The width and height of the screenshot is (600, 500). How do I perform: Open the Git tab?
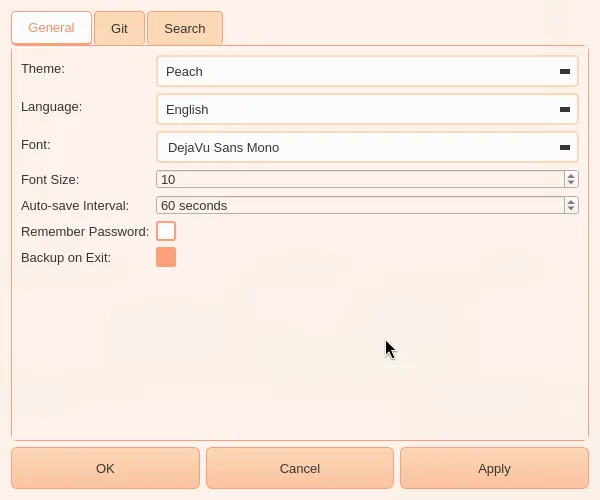[x=119, y=28]
